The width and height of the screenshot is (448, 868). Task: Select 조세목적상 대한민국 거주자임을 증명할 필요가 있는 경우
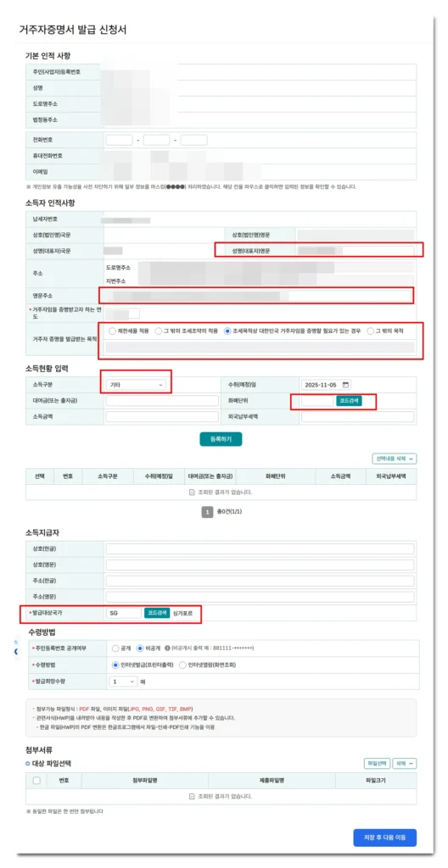tap(227, 331)
